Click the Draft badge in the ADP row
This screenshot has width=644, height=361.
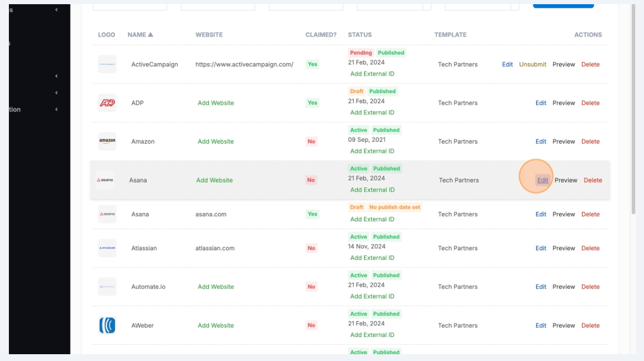(357, 91)
